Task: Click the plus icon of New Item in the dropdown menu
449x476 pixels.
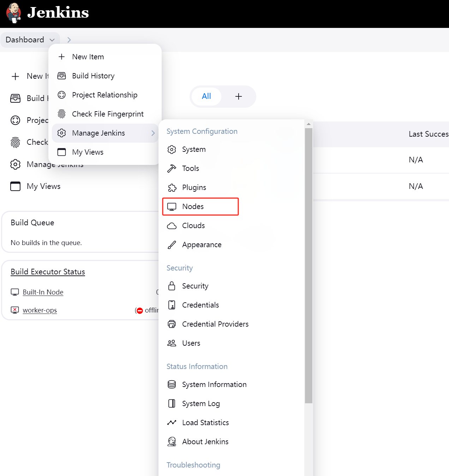Action: pos(62,57)
